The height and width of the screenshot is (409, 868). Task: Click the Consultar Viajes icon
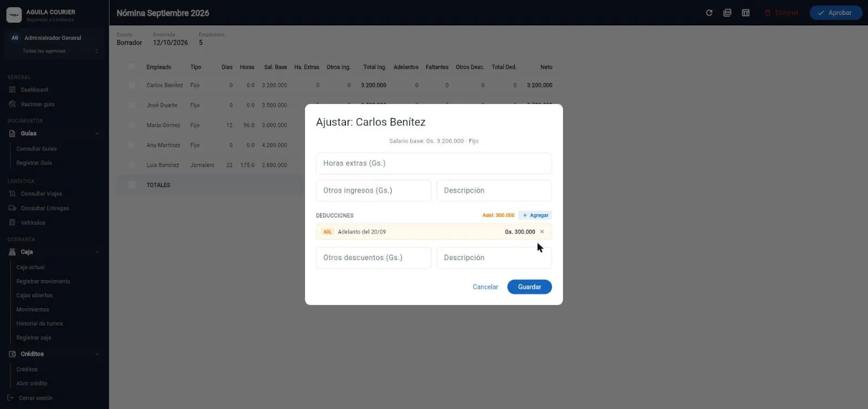click(12, 194)
